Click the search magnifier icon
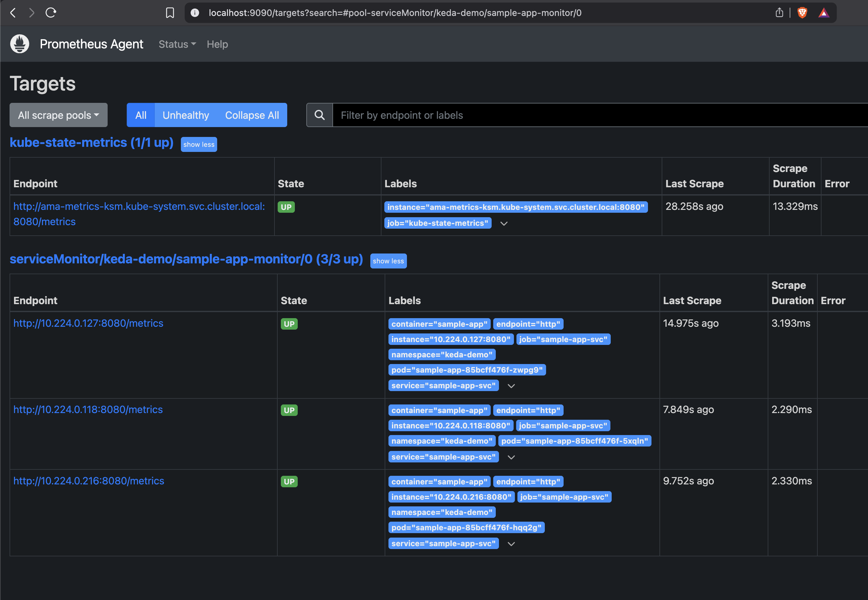This screenshot has height=600, width=868. click(x=319, y=115)
